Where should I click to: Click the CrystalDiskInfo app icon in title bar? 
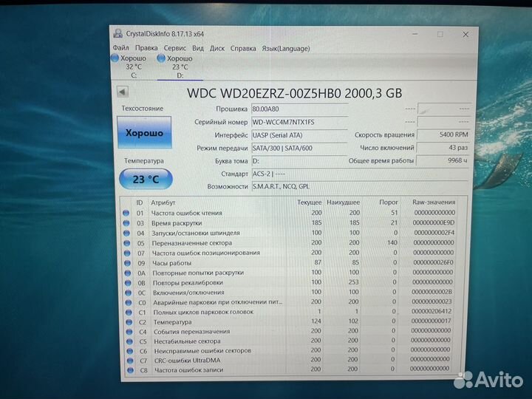click(117, 33)
